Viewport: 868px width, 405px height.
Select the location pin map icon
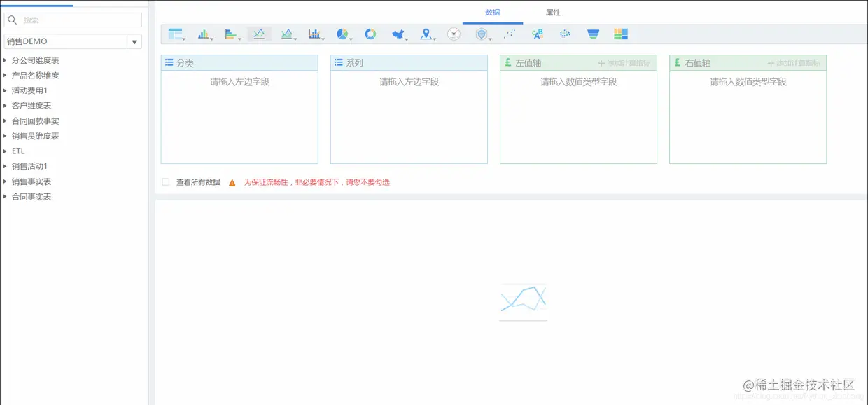point(426,34)
